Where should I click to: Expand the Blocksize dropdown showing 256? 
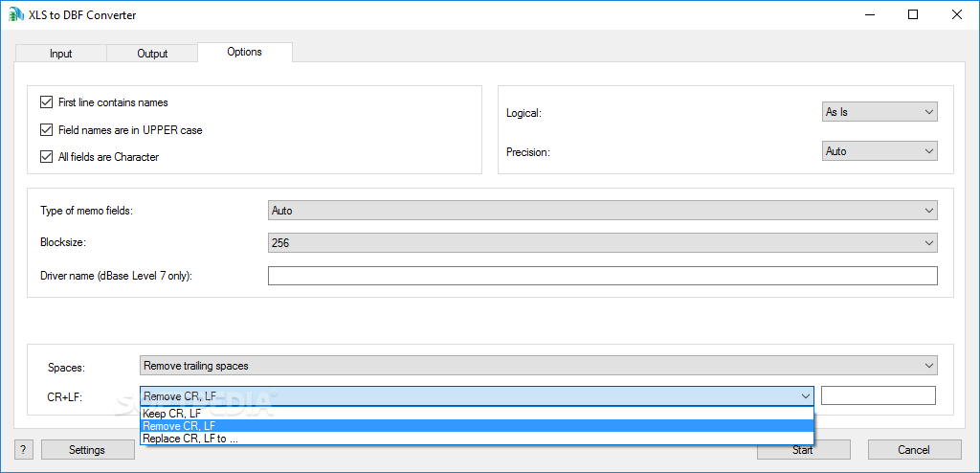(603, 243)
